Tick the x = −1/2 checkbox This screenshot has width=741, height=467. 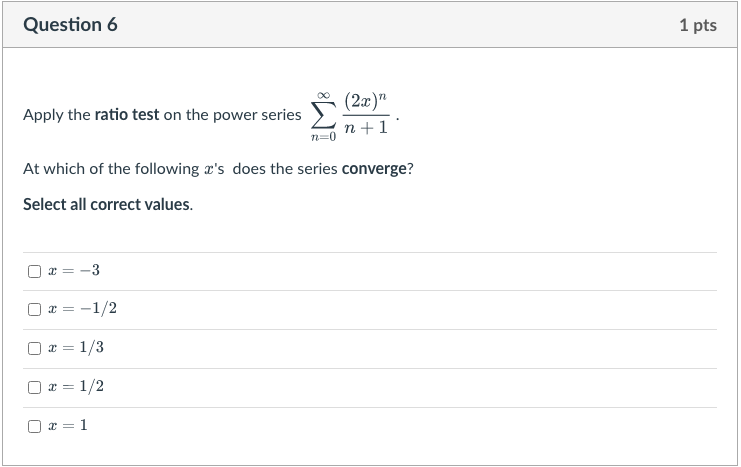pos(34,309)
